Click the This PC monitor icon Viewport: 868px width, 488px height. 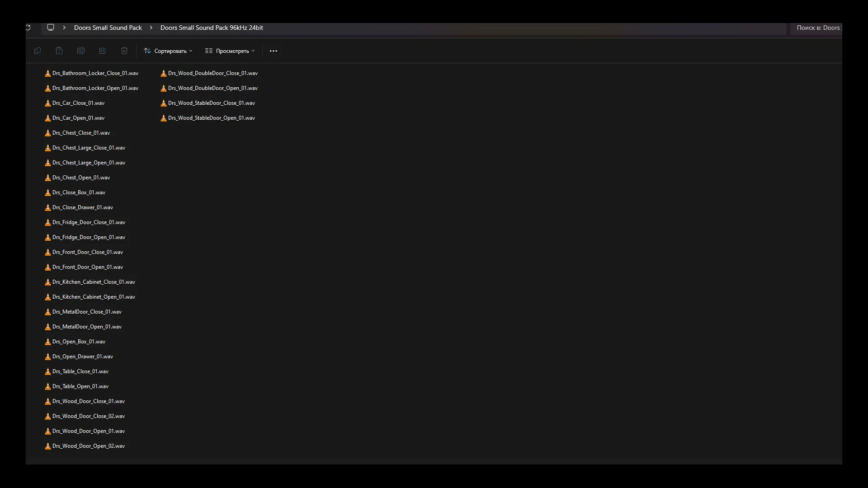[51, 28]
